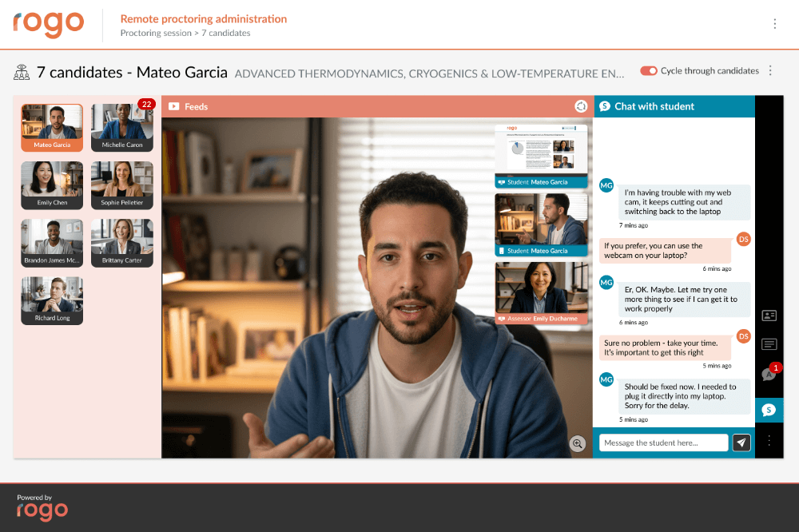Open the candidate details panel in the sidebar
Image resolution: width=799 pixels, height=532 pixels.
(x=769, y=316)
